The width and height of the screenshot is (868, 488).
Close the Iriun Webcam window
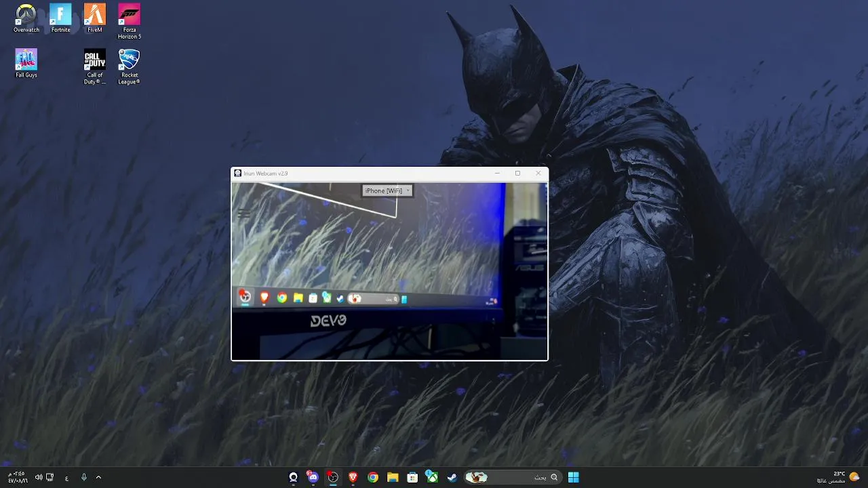538,173
